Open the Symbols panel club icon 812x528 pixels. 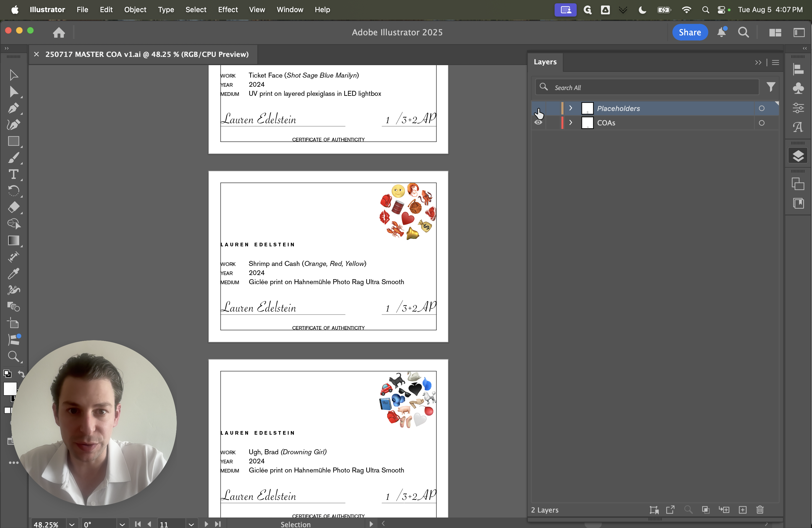(798, 88)
